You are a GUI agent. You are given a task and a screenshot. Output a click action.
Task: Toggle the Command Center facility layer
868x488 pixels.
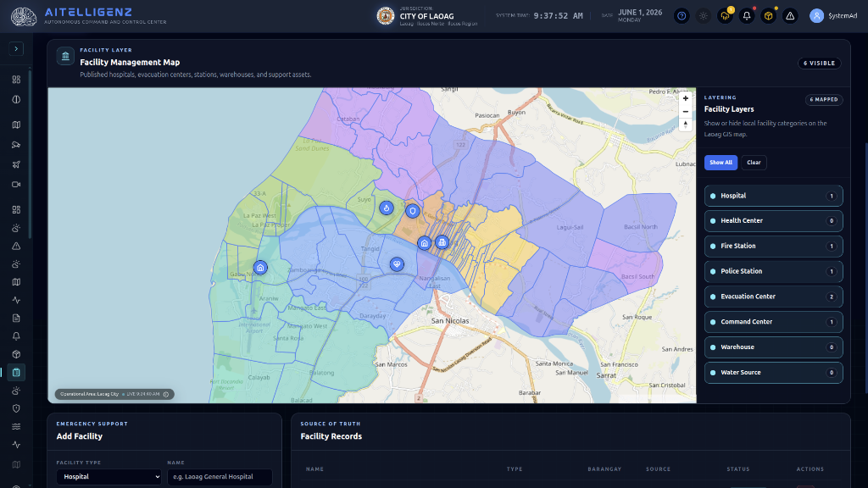[773, 322]
